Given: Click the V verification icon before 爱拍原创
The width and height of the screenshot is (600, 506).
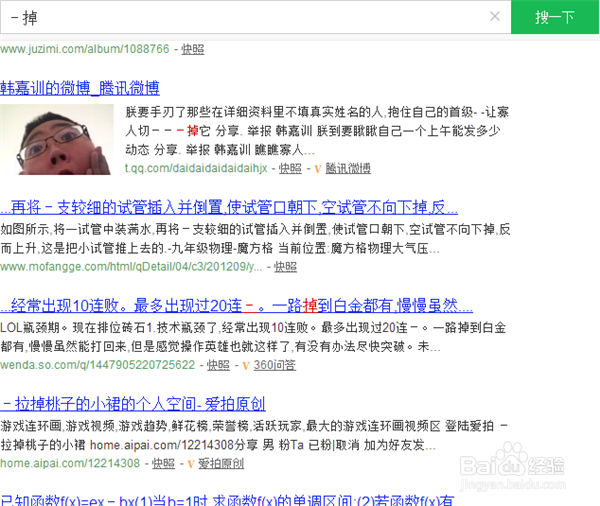Looking at the screenshot, I should pos(191,464).
